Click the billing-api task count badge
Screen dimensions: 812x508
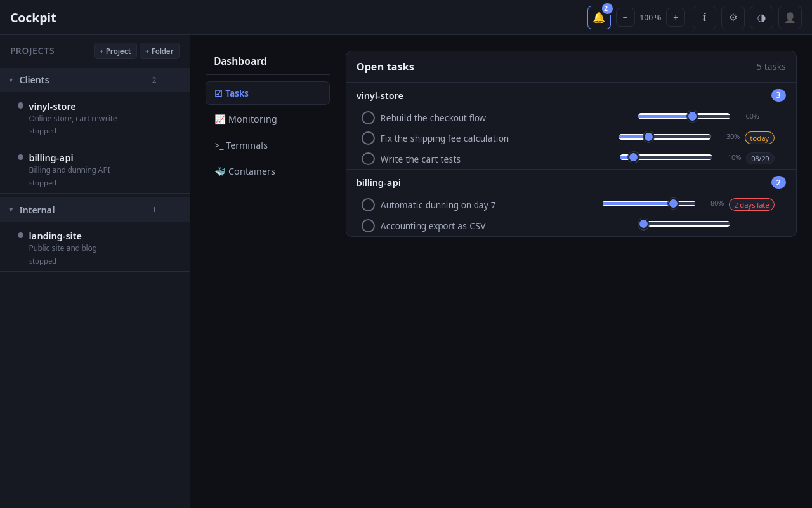(778, 182)
